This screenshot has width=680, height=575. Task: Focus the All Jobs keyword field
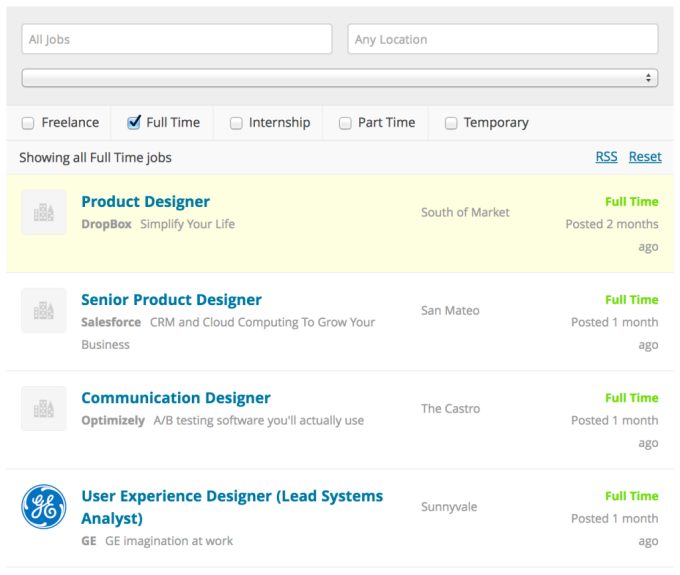coord(177,39)
